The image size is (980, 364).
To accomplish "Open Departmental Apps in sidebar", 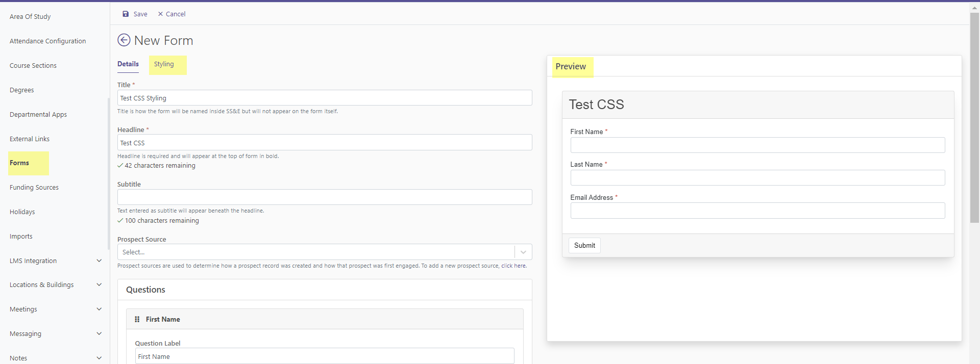I will 38,114.
